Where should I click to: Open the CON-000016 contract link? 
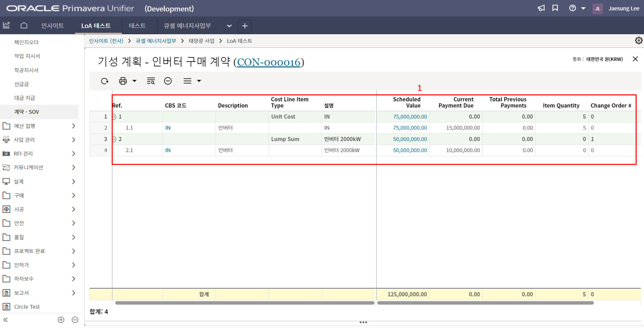coord(268,62)
